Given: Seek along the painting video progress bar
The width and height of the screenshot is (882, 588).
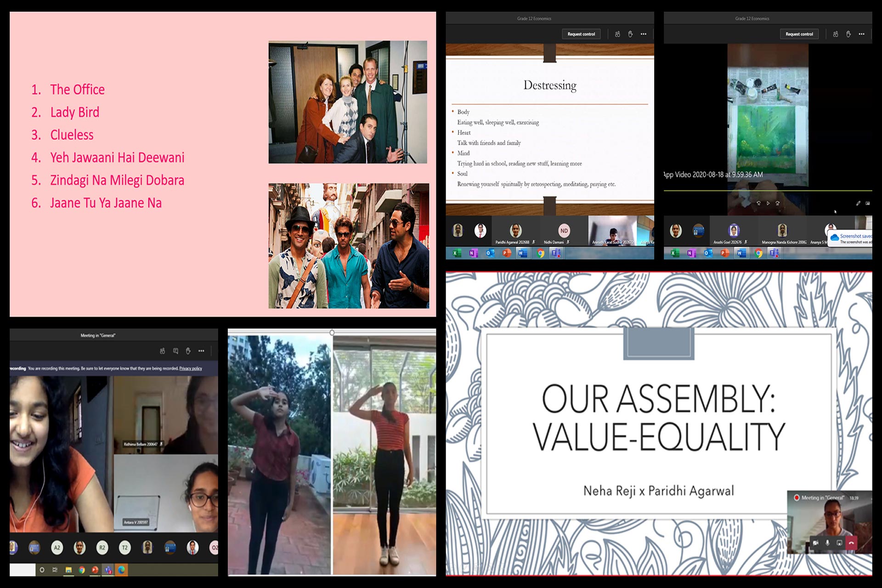Looking at the screenshot, I should [767, 190].
